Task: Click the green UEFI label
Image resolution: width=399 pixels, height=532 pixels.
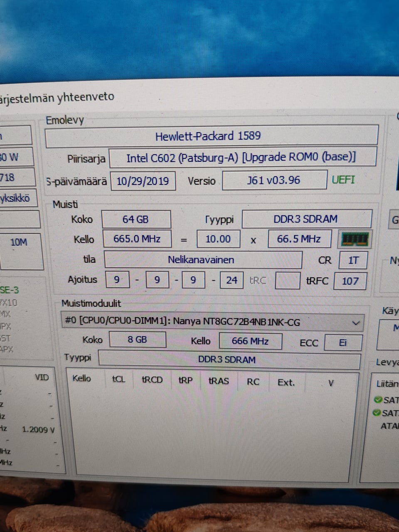Action: [x=343, y=180]
